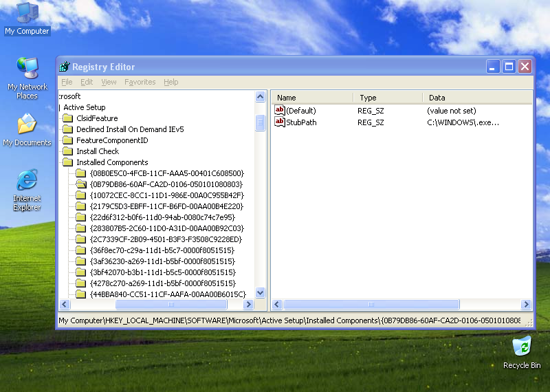Screen dimensions: 550x392
Task: Select the StubPath value name
Action: [x=301, y=122]
